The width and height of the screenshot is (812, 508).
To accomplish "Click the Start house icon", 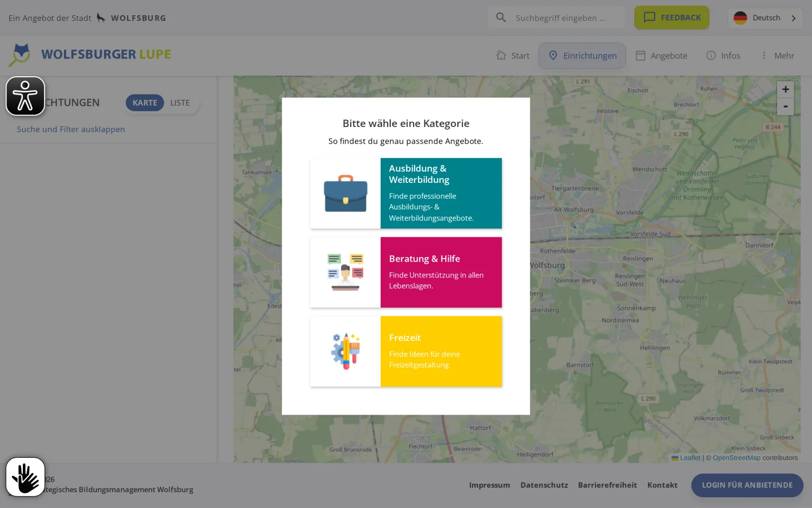I will (501, 55).
